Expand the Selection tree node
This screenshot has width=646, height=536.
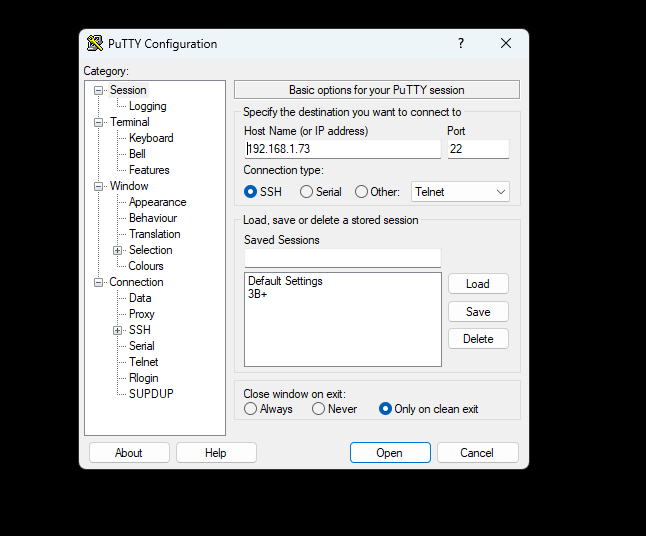pos(117,250)
